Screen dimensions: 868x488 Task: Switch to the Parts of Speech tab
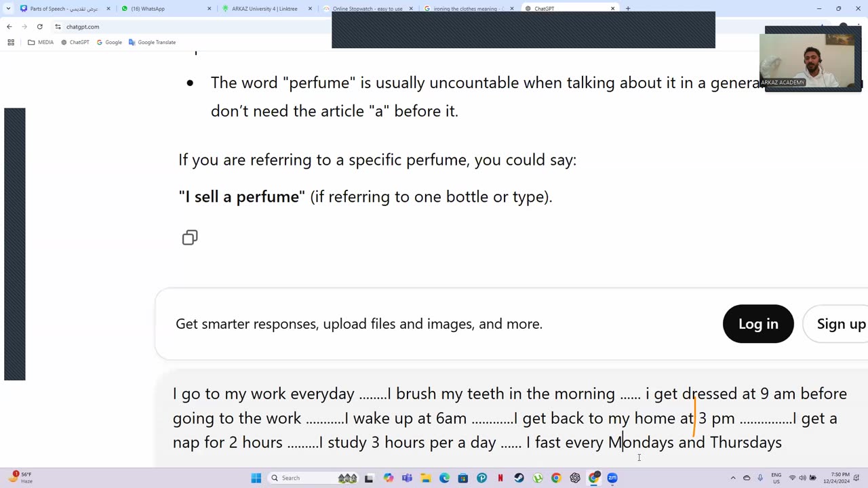[x=65, y=9]
